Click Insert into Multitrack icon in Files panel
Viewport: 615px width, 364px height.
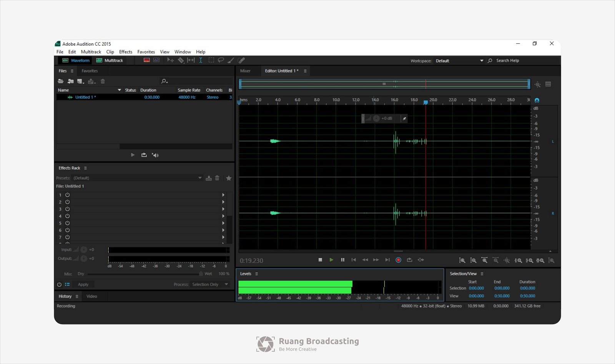(91, 81)
